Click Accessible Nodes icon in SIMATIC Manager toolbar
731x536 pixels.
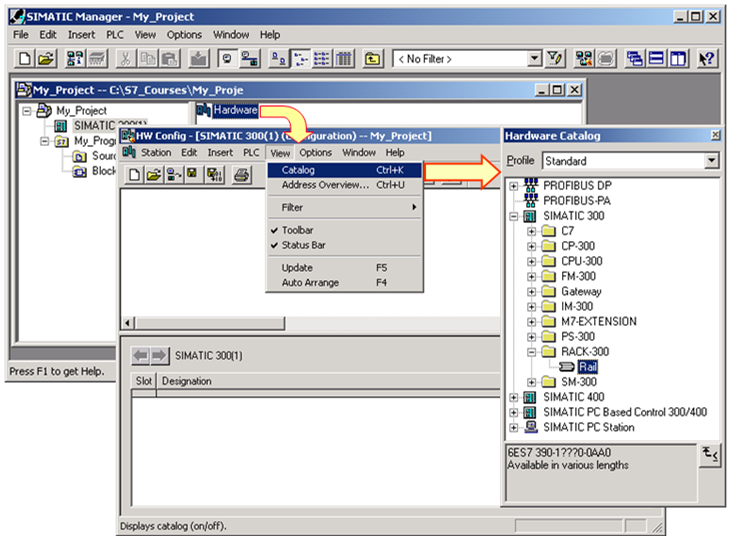[x=75, y=59]
